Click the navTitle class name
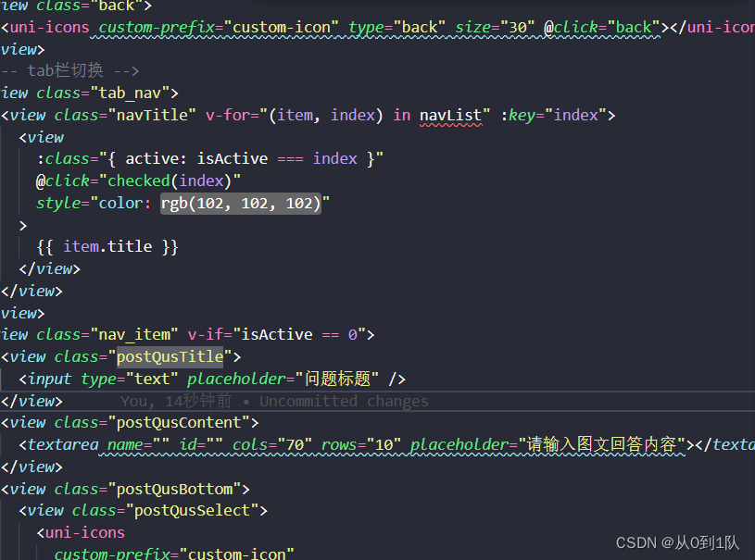 [x=153, y=115]
